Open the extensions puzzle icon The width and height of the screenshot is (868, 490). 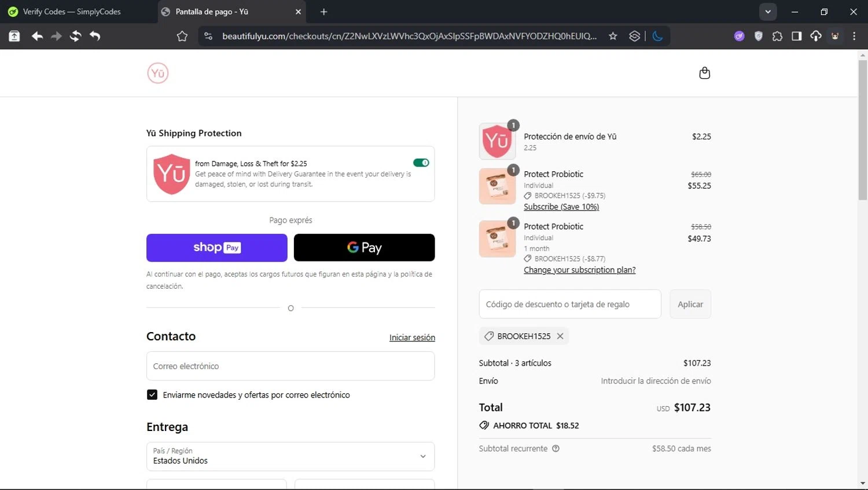point(777,36)
